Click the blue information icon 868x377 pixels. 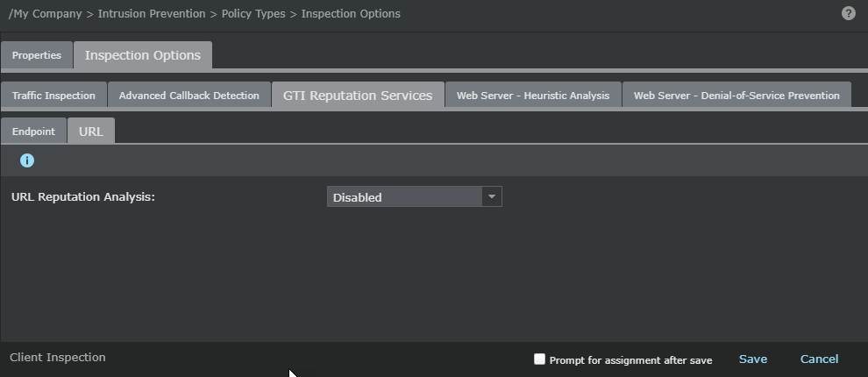coord(27,160)
